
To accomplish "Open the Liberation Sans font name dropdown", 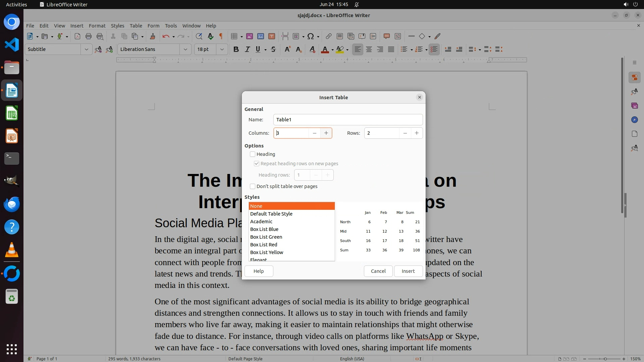I will pyautogui.click(x=185, y=49).
